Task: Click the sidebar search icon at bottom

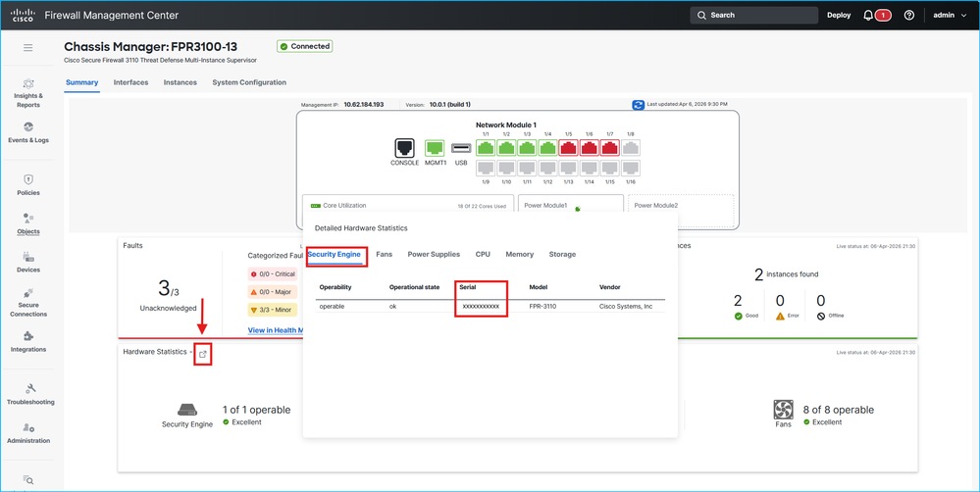Action: click(x=28, y=479)
